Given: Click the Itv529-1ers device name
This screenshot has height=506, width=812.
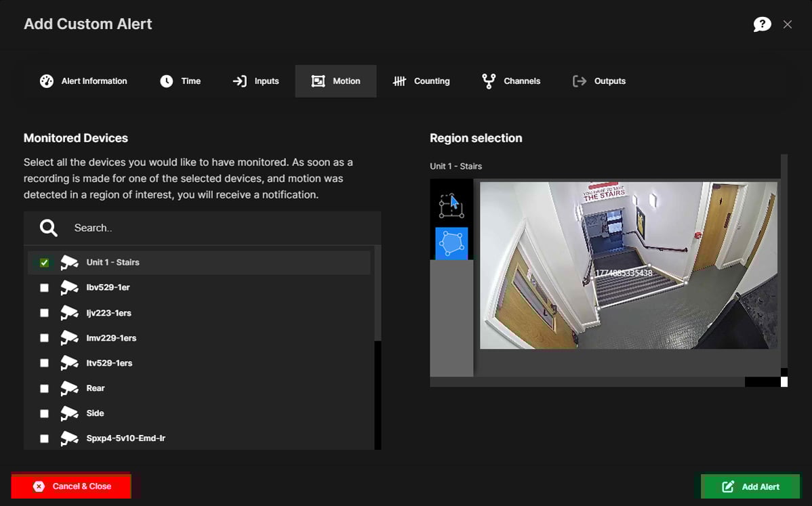Looking at the screenshot, I should [109, 363].
